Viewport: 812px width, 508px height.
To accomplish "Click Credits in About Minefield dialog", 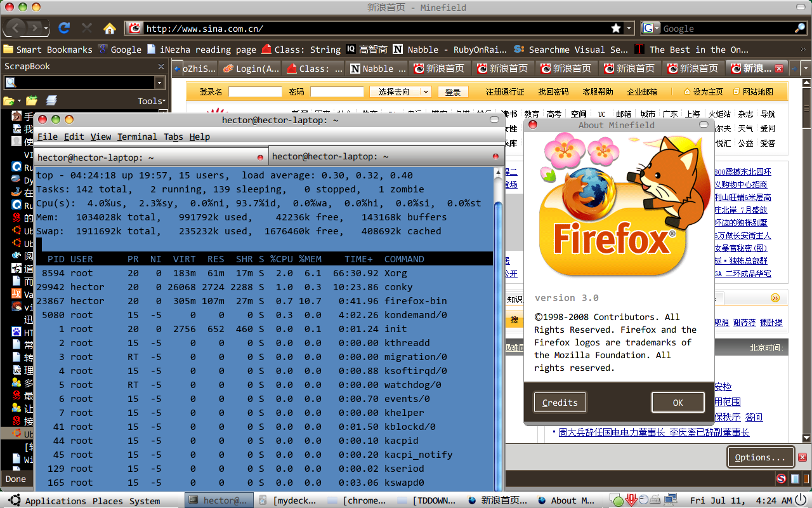I will coord(560,403).
